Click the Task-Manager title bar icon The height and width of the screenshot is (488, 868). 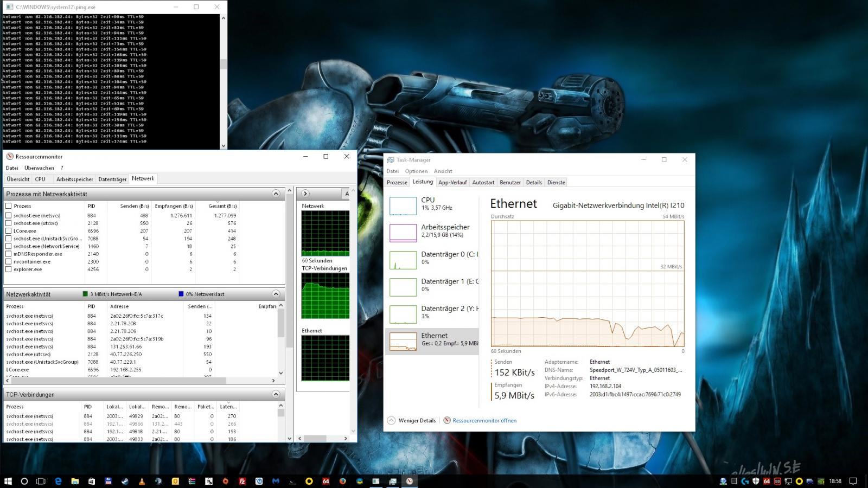(390, 160)
